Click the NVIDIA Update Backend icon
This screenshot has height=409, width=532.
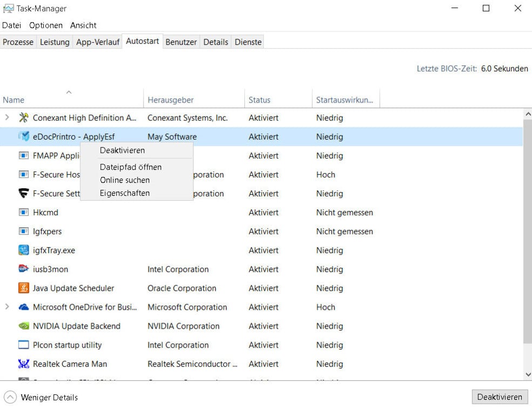(23, 326)
